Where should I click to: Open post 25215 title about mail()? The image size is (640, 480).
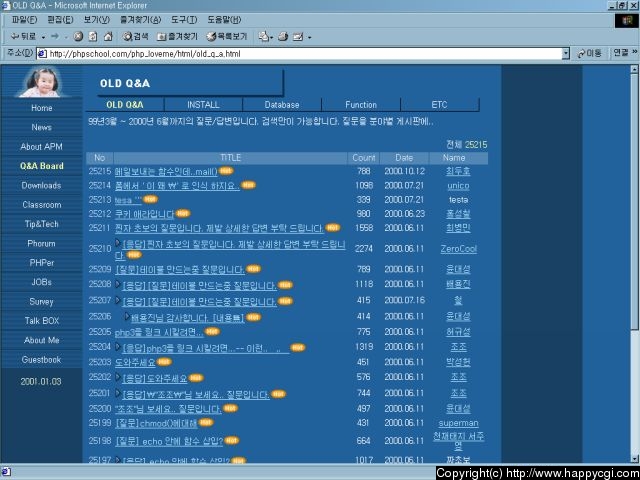point(166,171)
